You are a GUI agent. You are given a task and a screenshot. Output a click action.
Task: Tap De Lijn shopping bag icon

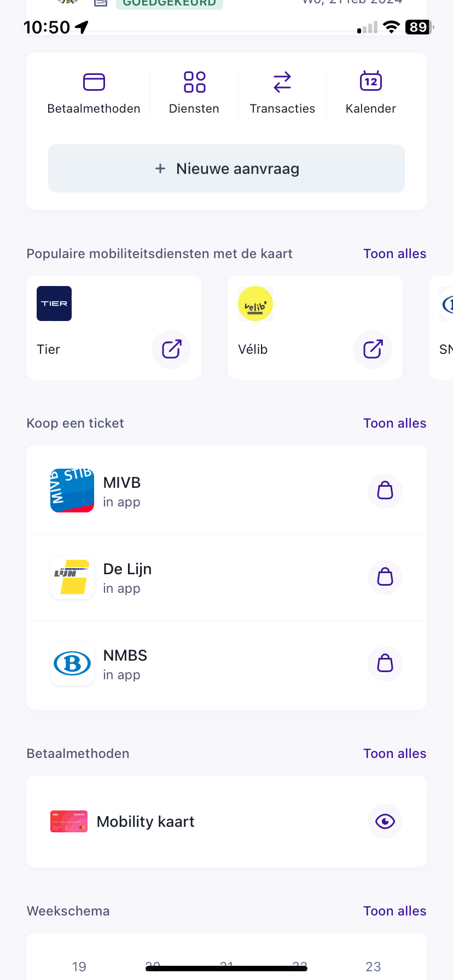click(385, 577)
